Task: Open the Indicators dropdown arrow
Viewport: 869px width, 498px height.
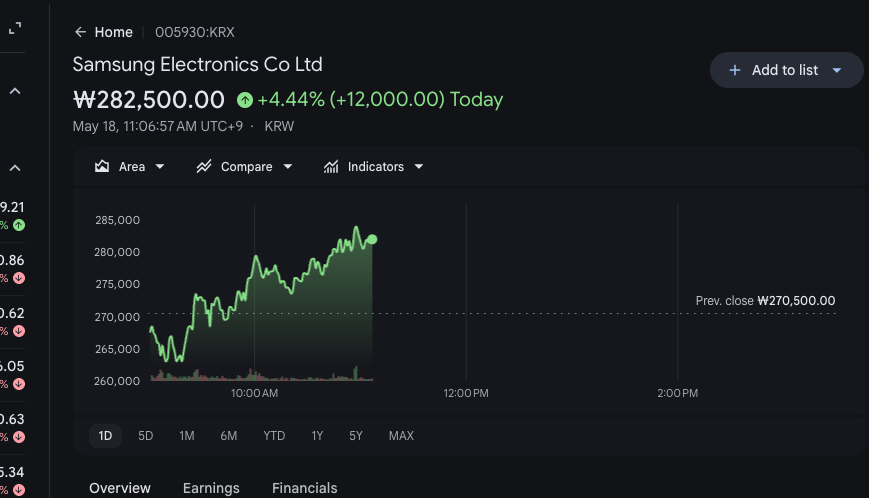Action: click(419, 166)
